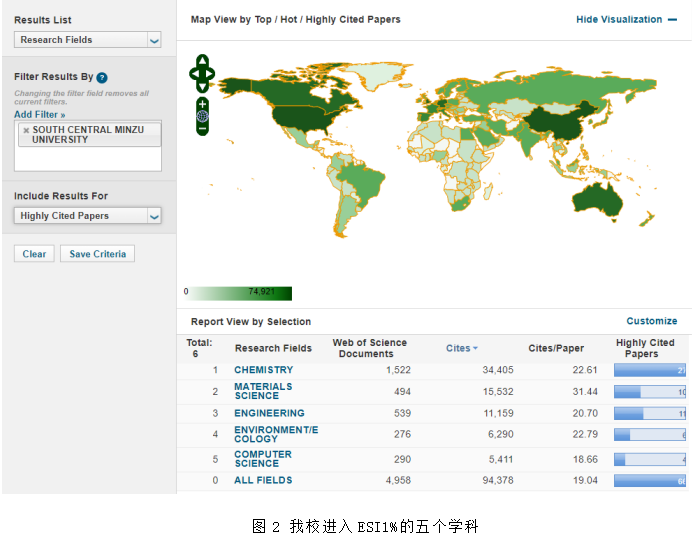Viewport: 692px width, 536px height.
Task: Click the Save Criteria button
Action: click(x=98, y=254)
